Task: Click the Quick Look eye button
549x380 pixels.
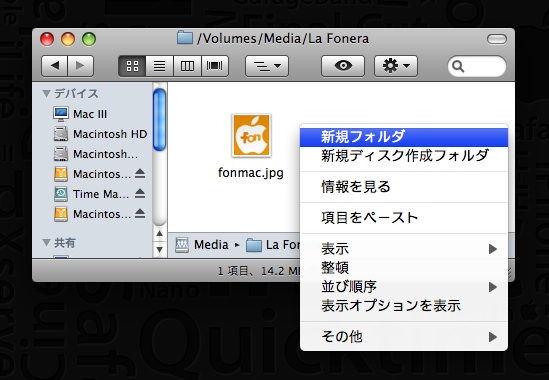Action: (x=343, y=65)
